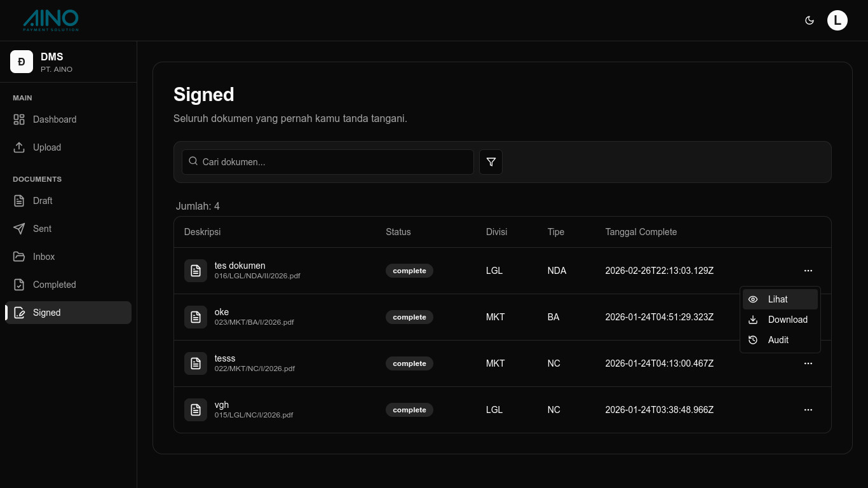Image resolution: width=868 pixels, height=488 pixels.
Task: Go to Dashboard in the sidebar
Action: [x=55, y=119]
